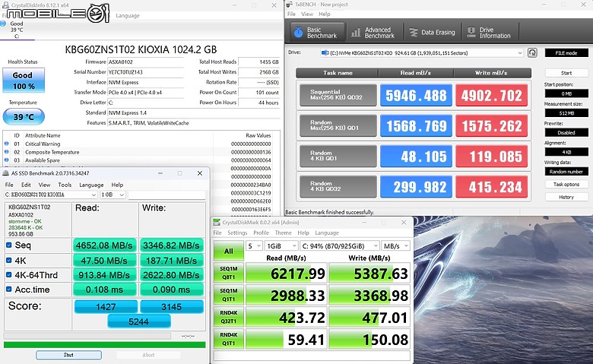Click the Composite Temperature status dot
Viewport: 593px width, 364px height.
coord(6,152)
